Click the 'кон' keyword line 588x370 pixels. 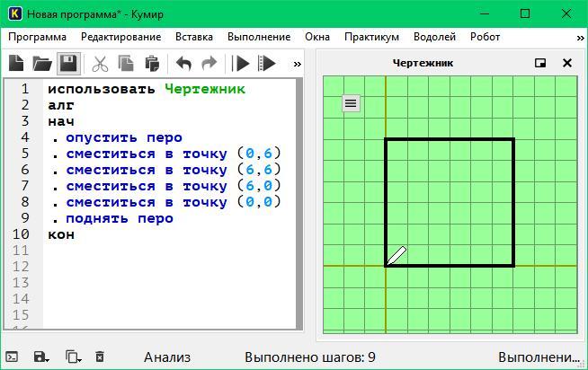61,234
